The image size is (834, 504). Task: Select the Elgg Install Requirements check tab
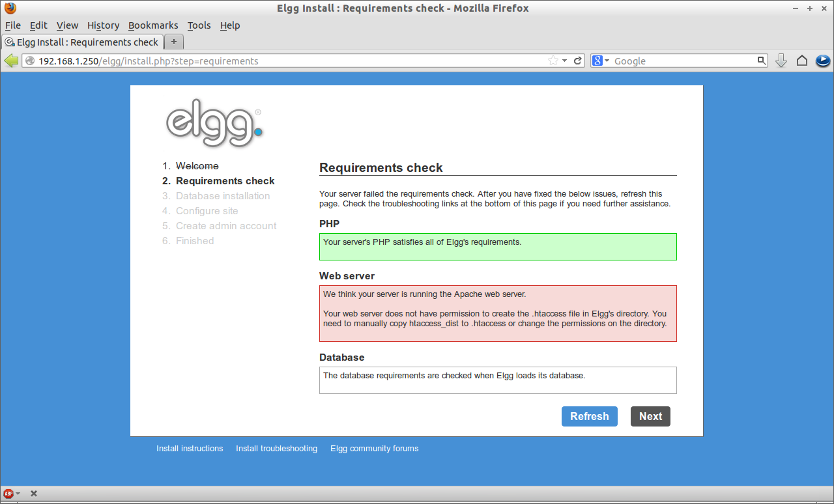pos(82,42)
